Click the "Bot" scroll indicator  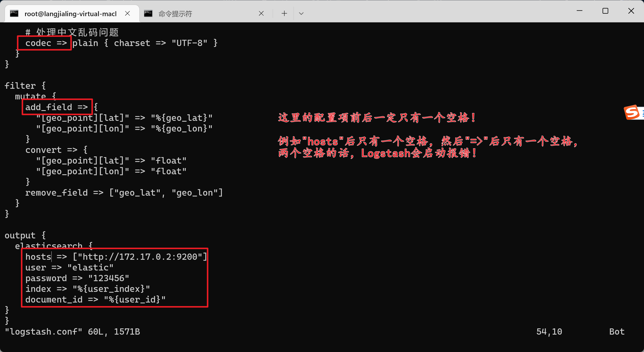click(x=617, y=331)
